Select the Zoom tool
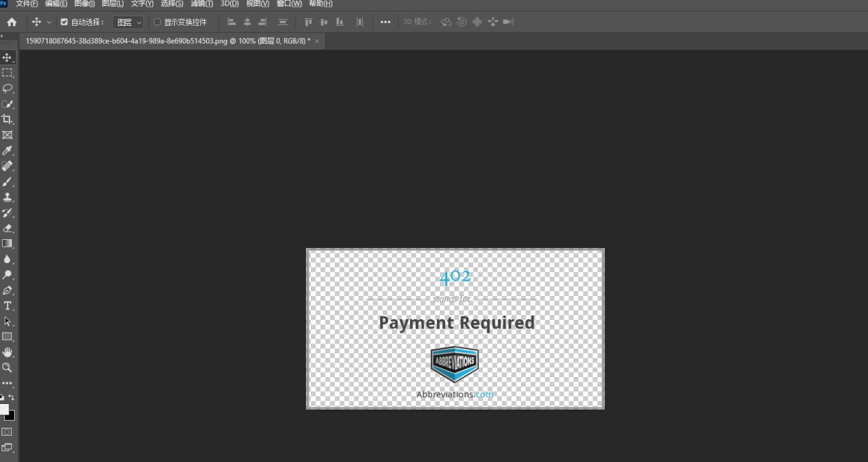The image size is (868, 462). pos(7,368)
